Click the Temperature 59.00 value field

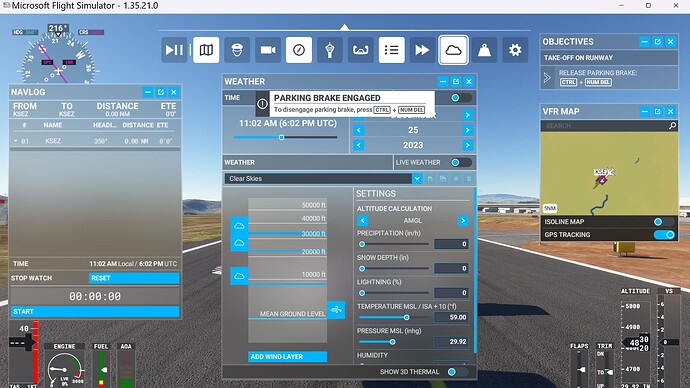coord(451,317)
